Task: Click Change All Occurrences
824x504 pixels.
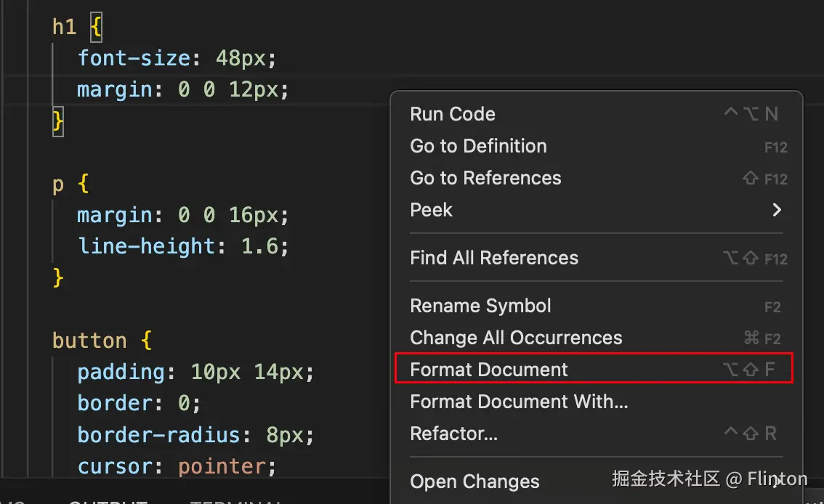Action: (516, 338)
